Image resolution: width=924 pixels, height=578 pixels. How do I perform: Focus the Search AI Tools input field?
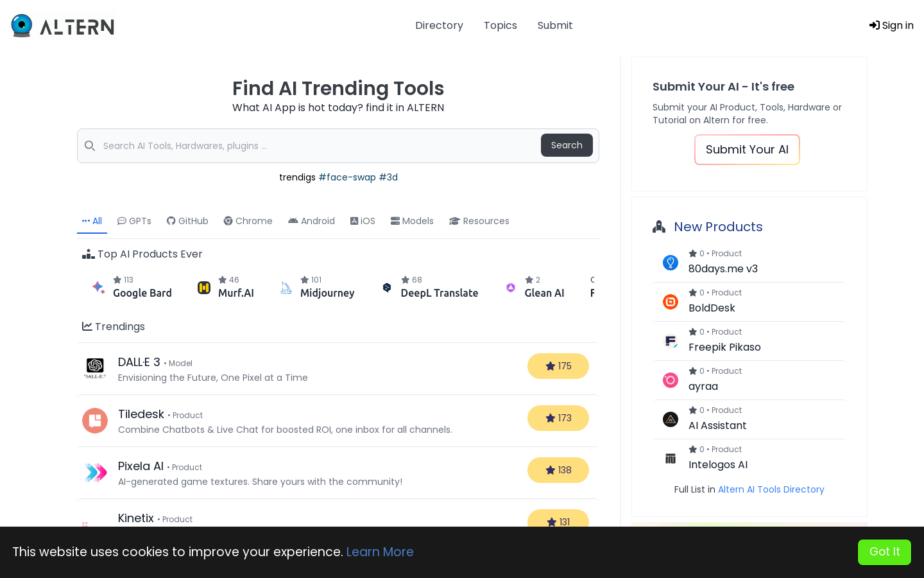(318, 146)
